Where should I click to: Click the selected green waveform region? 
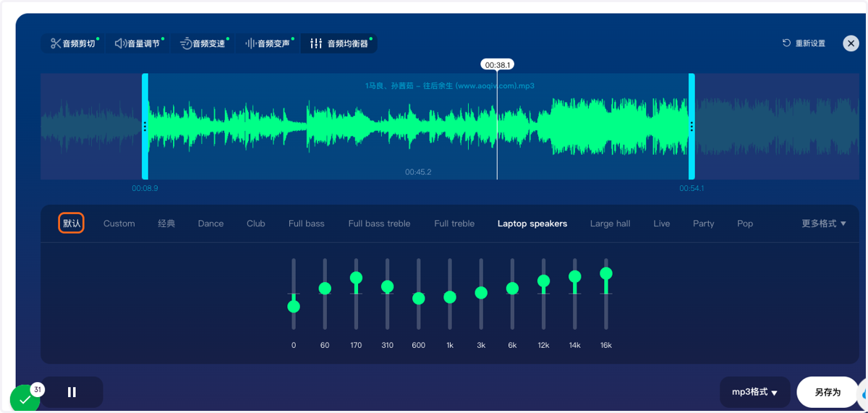coord(418,127)
